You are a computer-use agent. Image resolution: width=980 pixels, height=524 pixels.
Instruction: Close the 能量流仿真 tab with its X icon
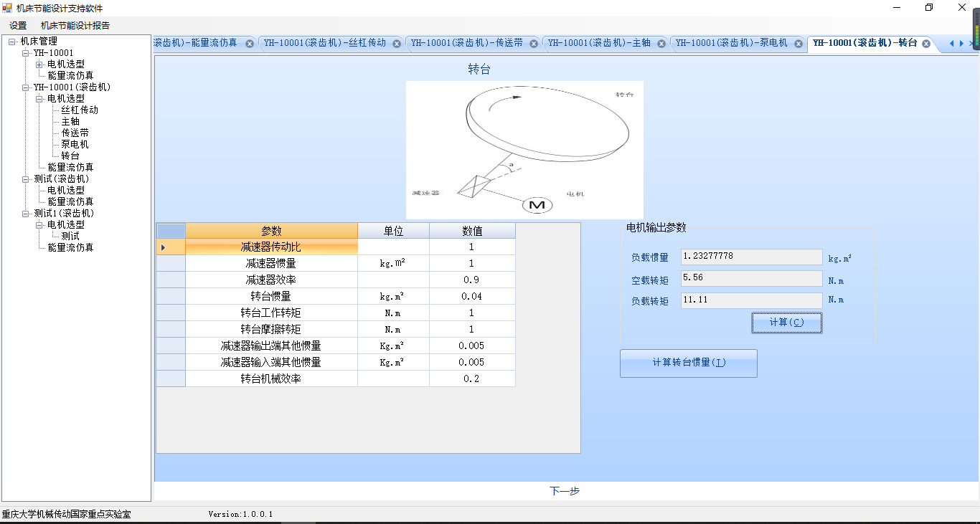pyautogui.click(x=250, y=44)
